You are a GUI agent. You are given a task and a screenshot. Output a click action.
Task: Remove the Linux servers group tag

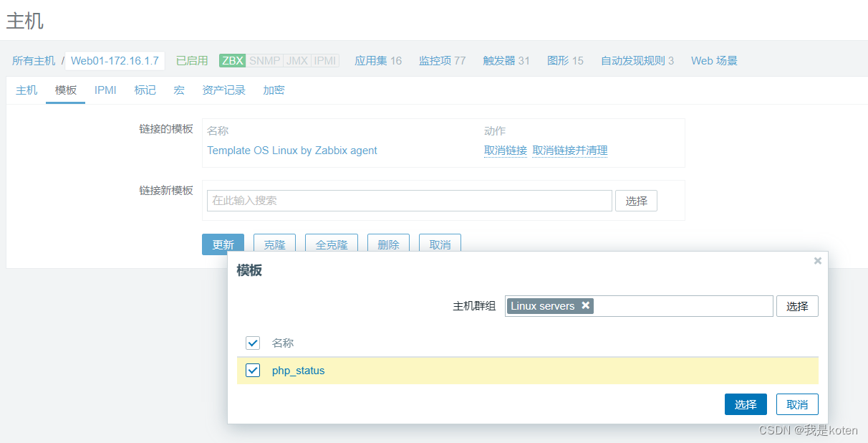(x=585, y=305)
